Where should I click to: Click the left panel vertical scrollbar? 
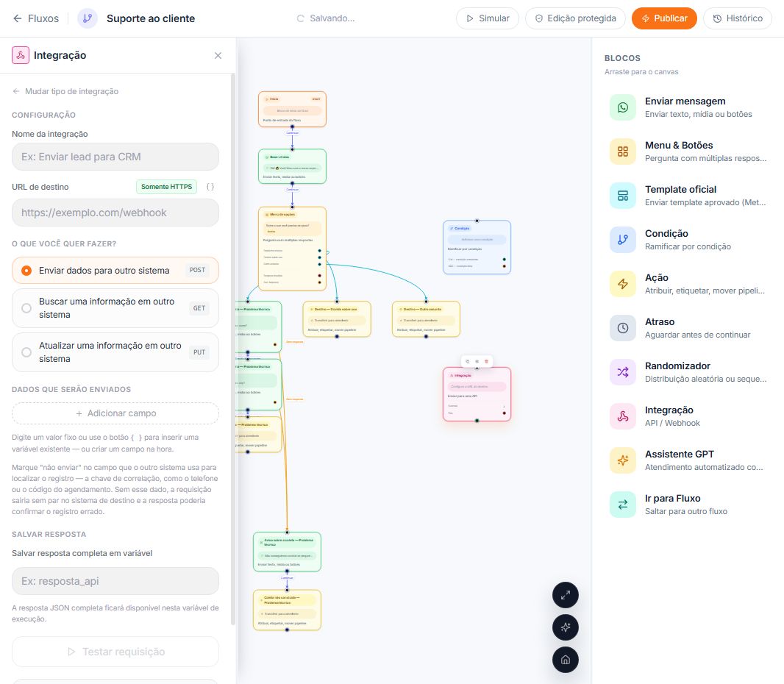(x=232, y=350)
